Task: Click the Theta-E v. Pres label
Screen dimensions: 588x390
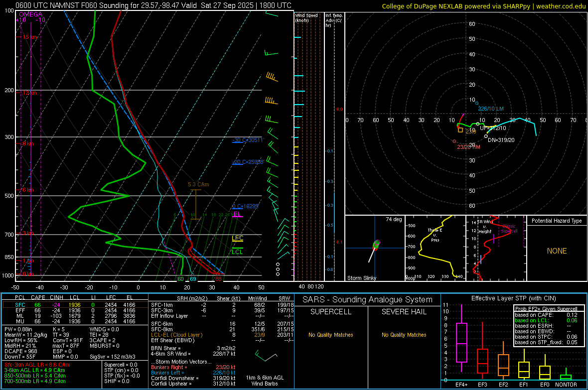Action: (x=435, y=235)
